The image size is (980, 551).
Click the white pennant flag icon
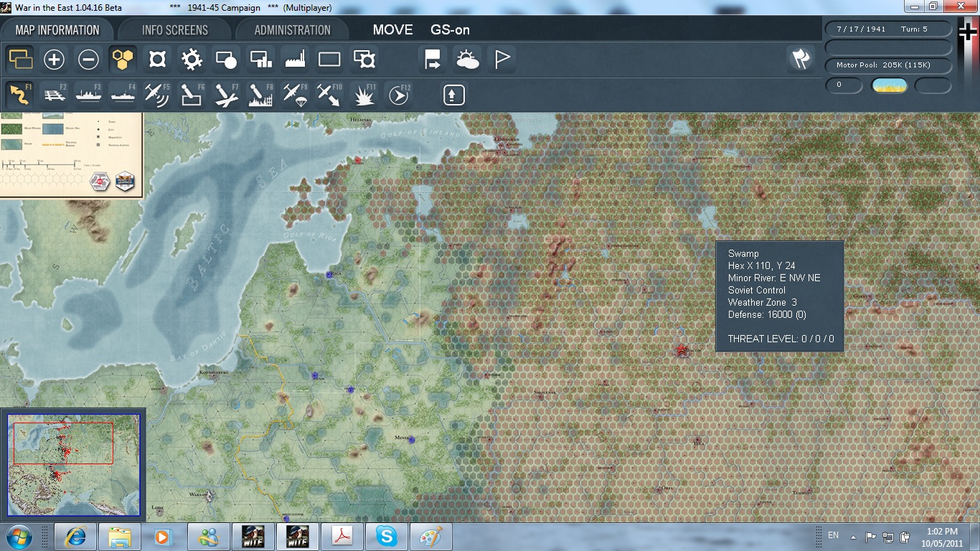coord(501,60)
